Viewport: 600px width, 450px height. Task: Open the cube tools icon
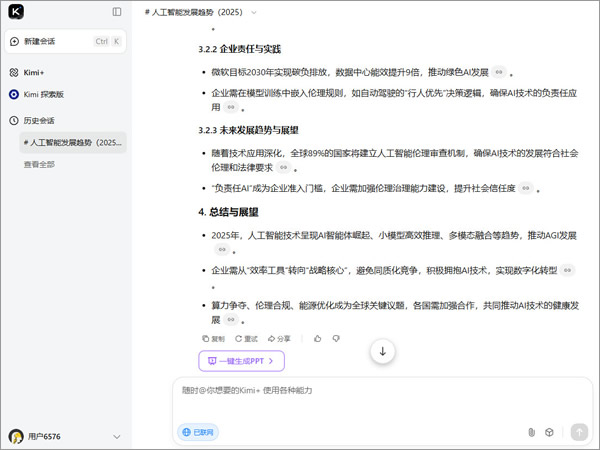pyautogui.click(x=549, y=432)
